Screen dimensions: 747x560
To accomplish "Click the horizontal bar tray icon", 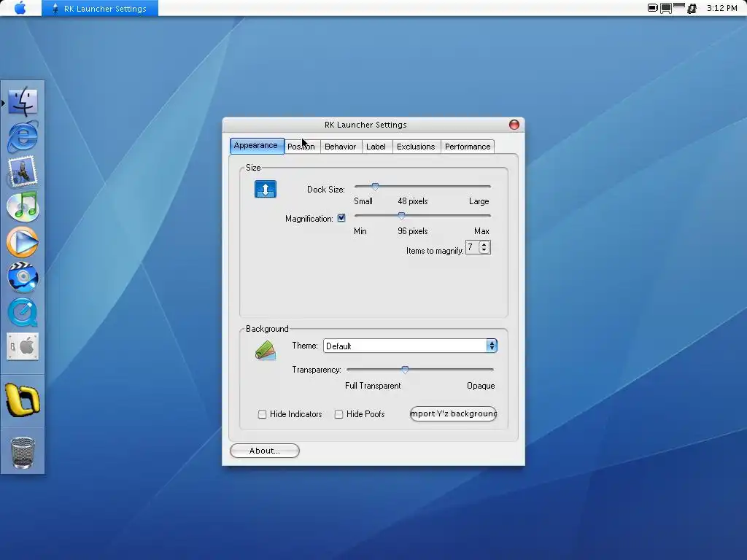I will point(679,6).
